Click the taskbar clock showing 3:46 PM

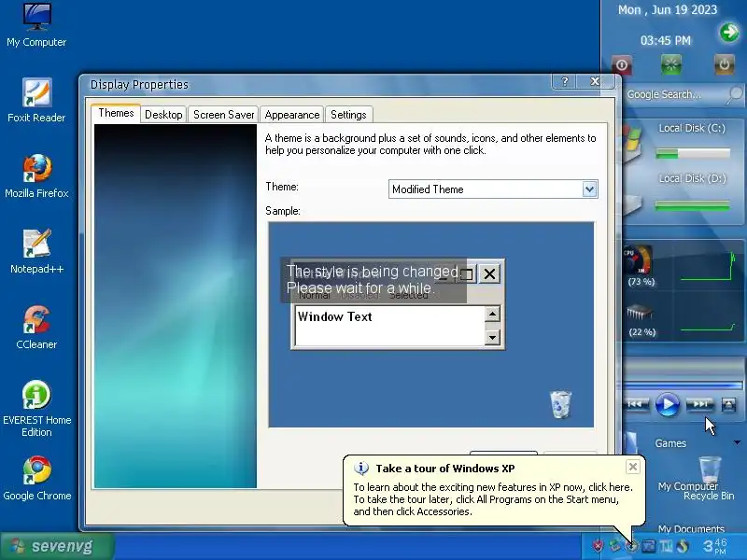point(714,546)
